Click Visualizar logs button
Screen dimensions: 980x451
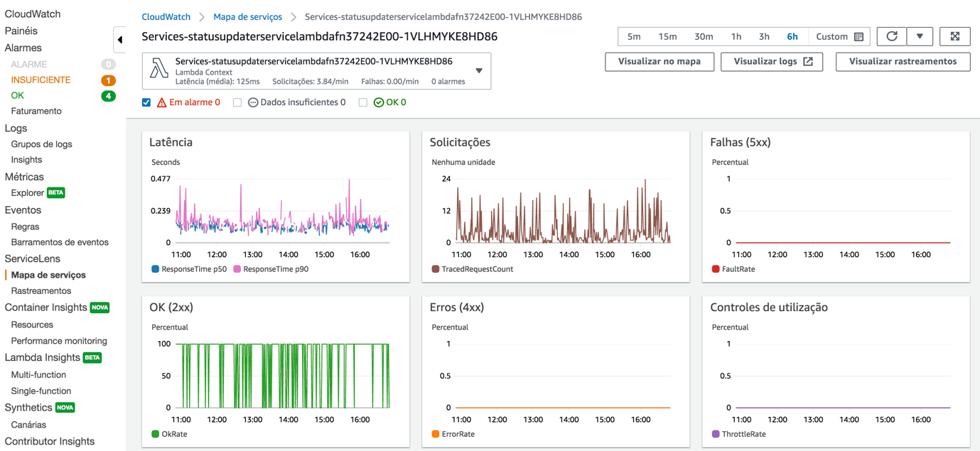(772, 62)
